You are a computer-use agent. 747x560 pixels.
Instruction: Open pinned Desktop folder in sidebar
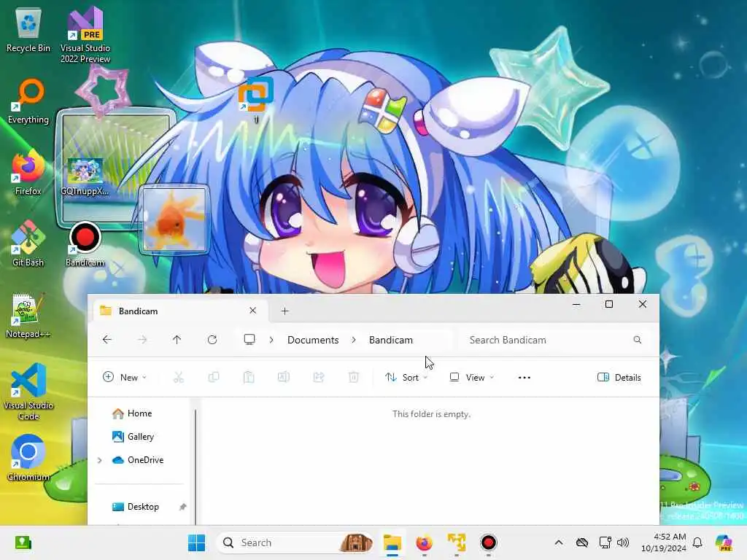tap(143, 507)
